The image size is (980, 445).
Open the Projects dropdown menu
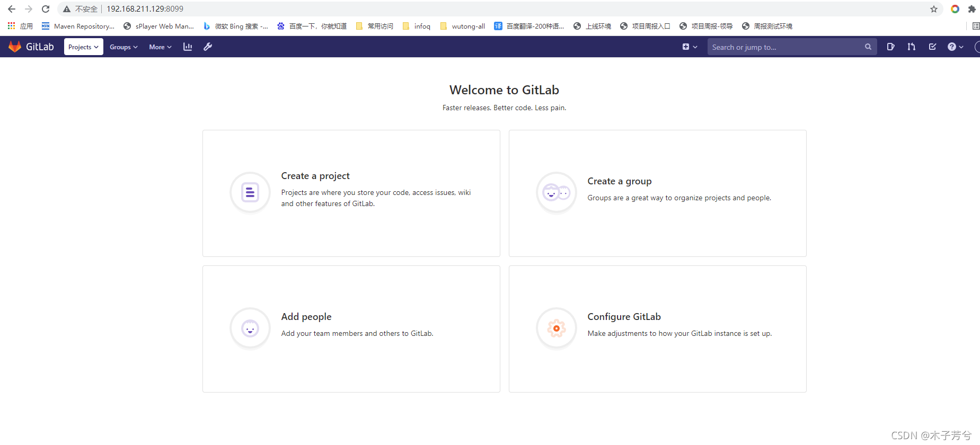pos(83,47)
